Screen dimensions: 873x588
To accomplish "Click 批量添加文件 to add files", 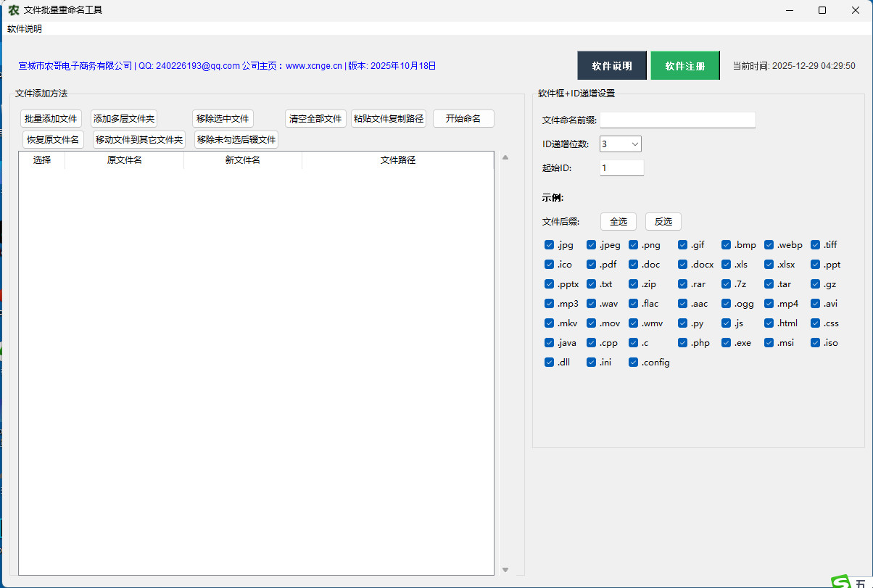I will tap(51, 119).
